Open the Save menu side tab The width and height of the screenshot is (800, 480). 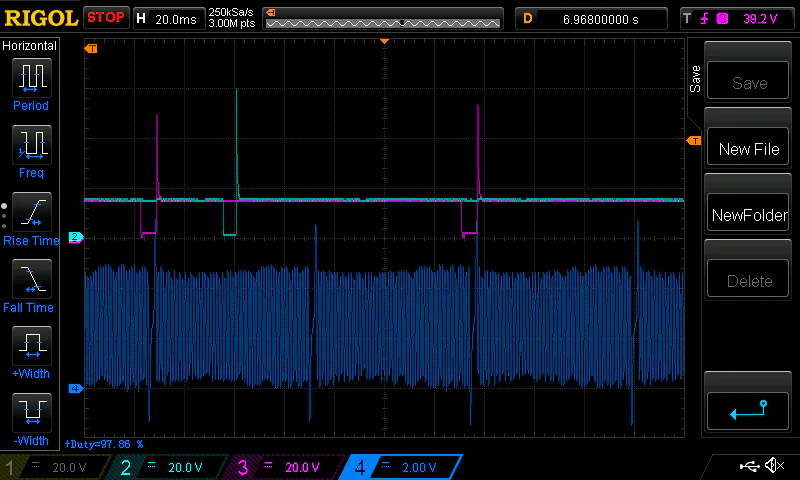point(695,79)
